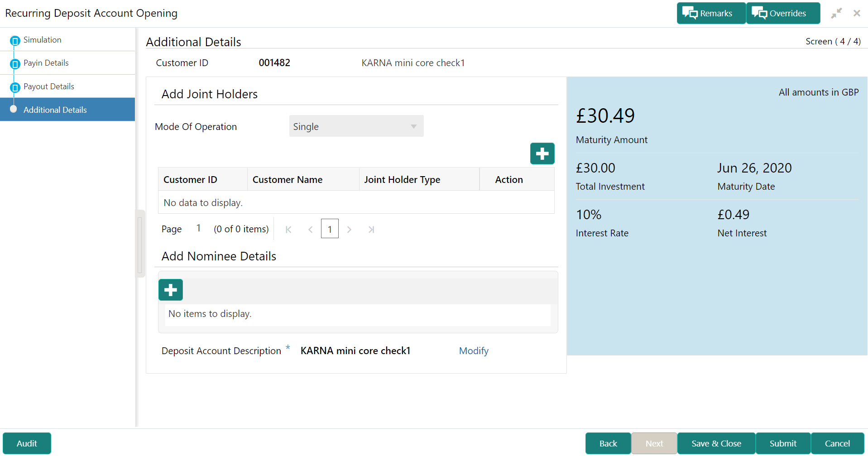Image resolution: width=868 pixels, height=456 pixels.
Task: Open Overrides panel
Action: point(783,13)
